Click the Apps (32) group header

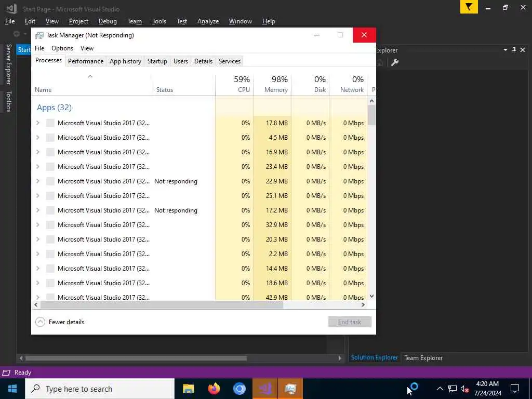[x=54, y=107]
